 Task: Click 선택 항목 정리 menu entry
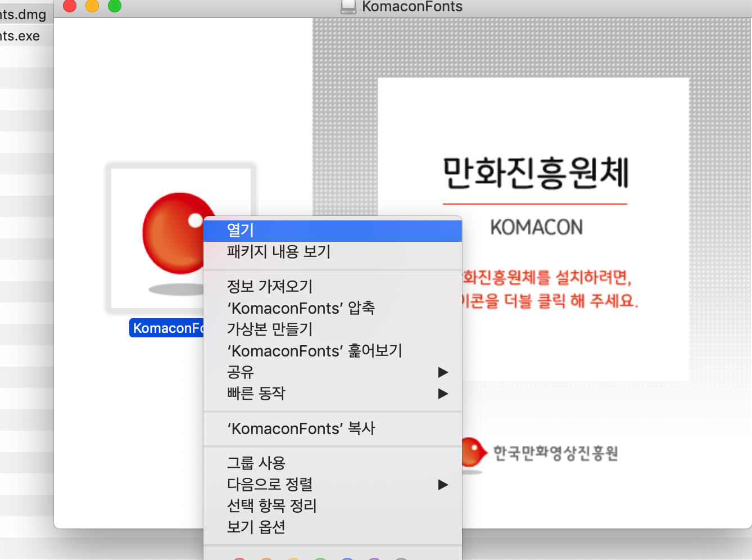coord(333,506)
